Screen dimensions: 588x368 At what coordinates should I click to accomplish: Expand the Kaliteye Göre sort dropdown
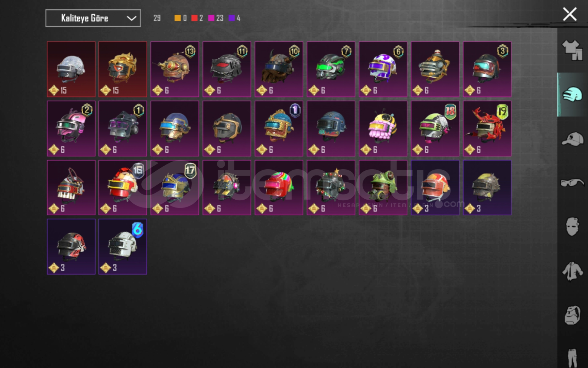(x=93, y=18)
